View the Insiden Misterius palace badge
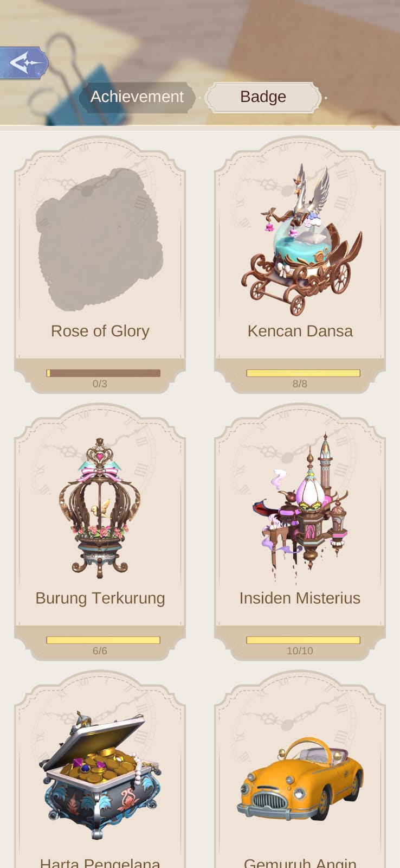The width and height of the screenshot is (400, 868). point(300,505)
